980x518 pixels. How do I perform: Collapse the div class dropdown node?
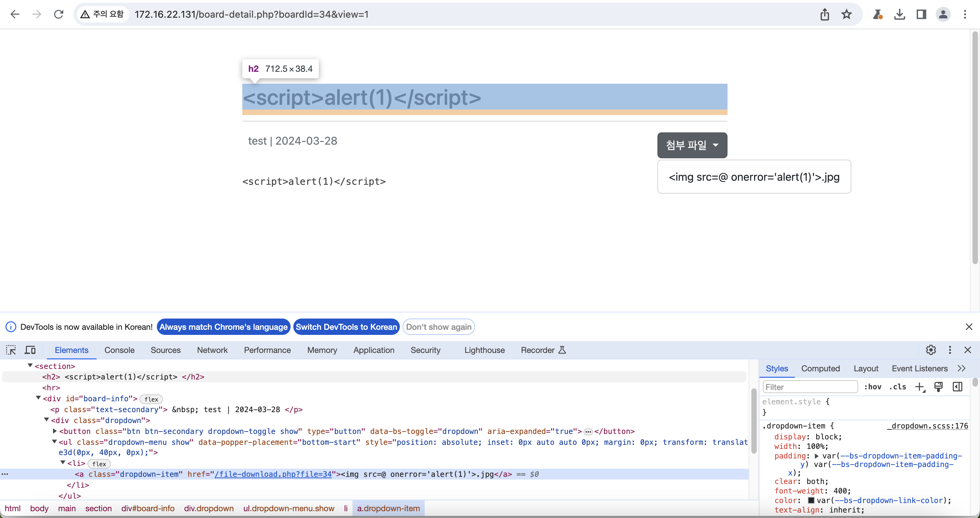coord(46,419)
